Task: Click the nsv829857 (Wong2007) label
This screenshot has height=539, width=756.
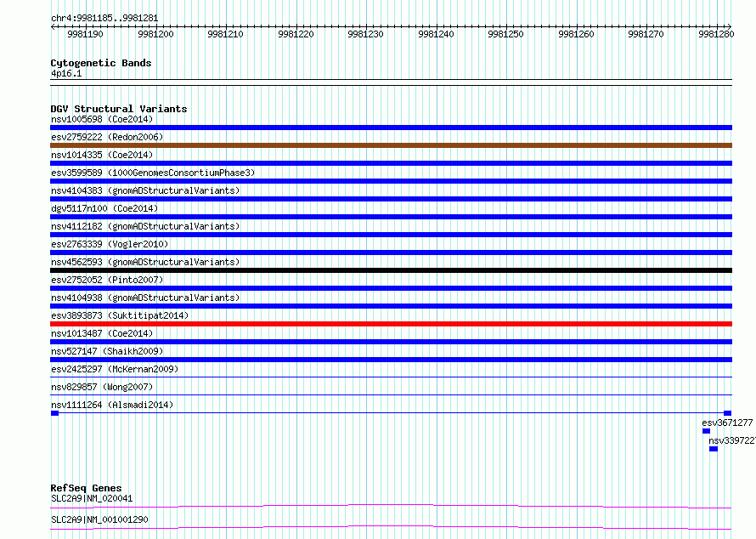Action: [102, 387]
